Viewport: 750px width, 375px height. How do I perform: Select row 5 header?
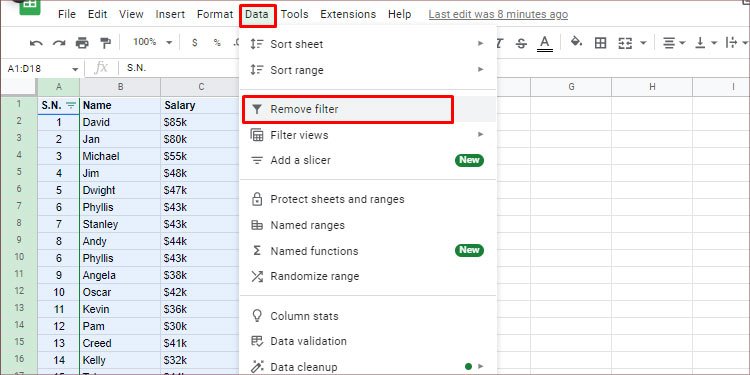click(x=19, y=172)
